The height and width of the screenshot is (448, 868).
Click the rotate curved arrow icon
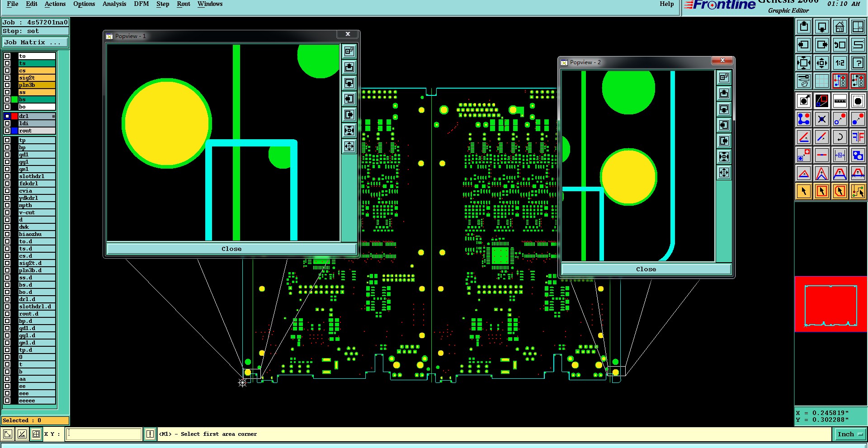pyautogui.click(x=840, y=137)
